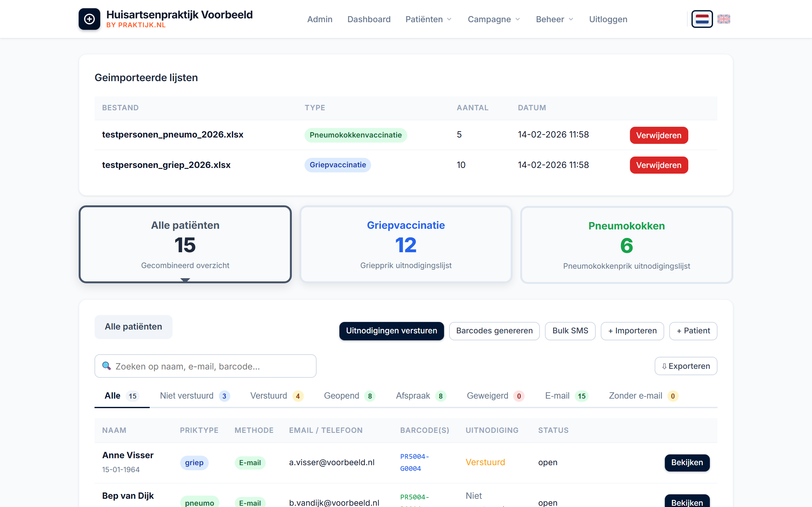Focus the patient search input field
Screen dimensions: 812x507
coord(215,366)
